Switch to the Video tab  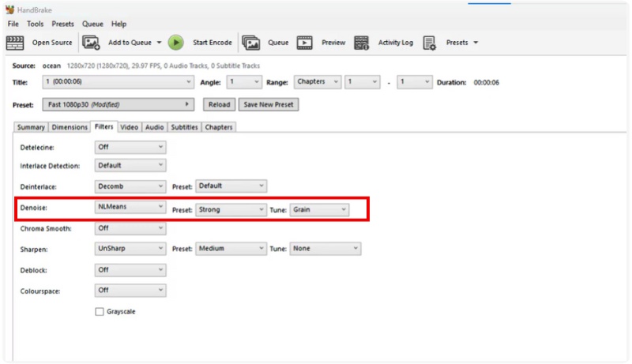click(130, 127)
